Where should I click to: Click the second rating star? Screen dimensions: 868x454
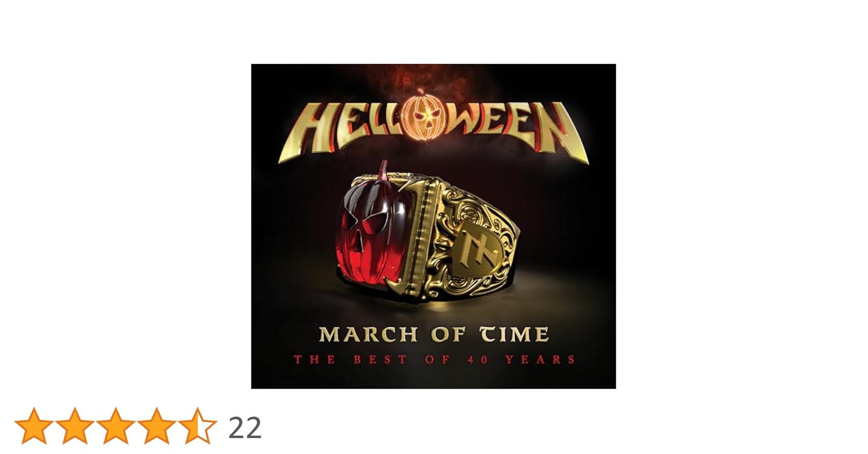point(75,425)
